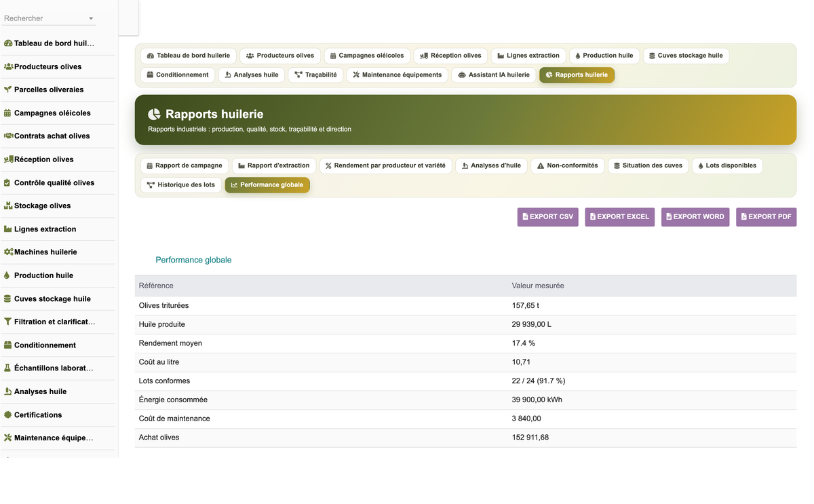Open Parcelles oliveraies in the sidebar
Image resolution: width=814 pixels, height=504 pixels.
pyautogui.click(x=49, y=90)
